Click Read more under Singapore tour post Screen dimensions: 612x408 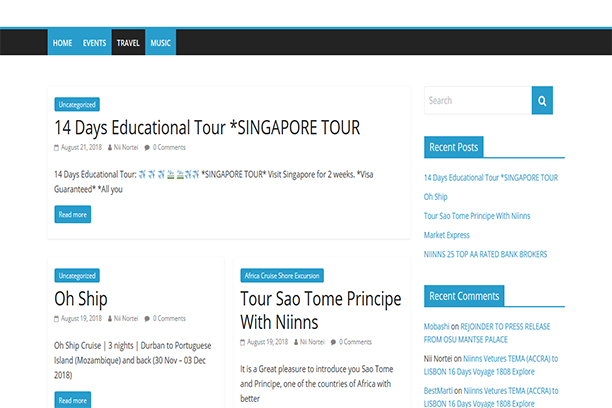click(72, 214)
